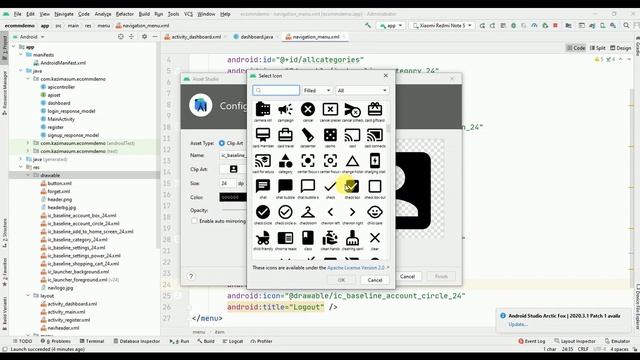Choose the plain check mark icon
The width and height of the screenshot is (640, 360).
click(x=330, y=187)
